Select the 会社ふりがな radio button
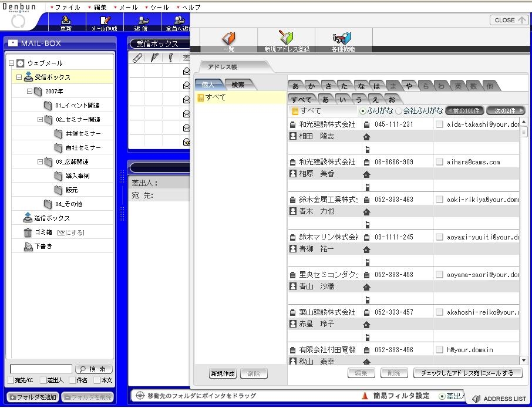Viewport: 532px width, 408px height. pos(399,111)
